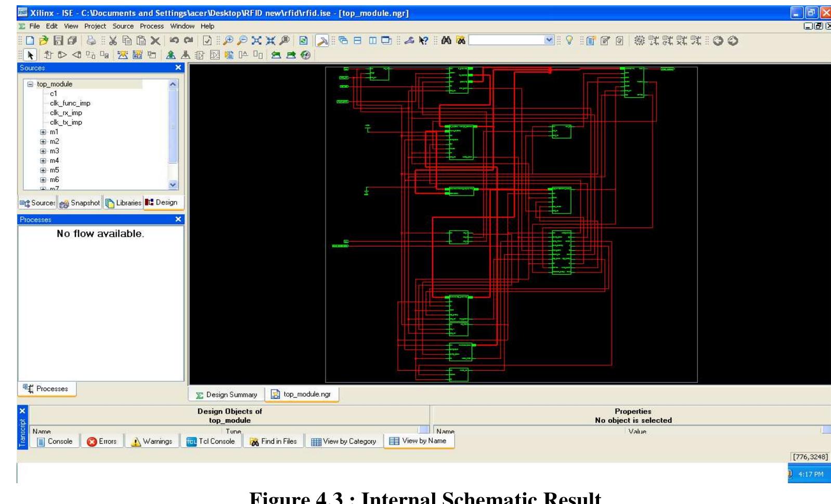Click the green forward arrow icon
Viewport: 831px width, 504px height.
(291, 55)
